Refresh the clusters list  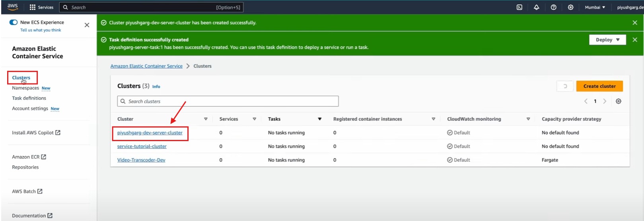pyautogui.click(x=565, y=86)
